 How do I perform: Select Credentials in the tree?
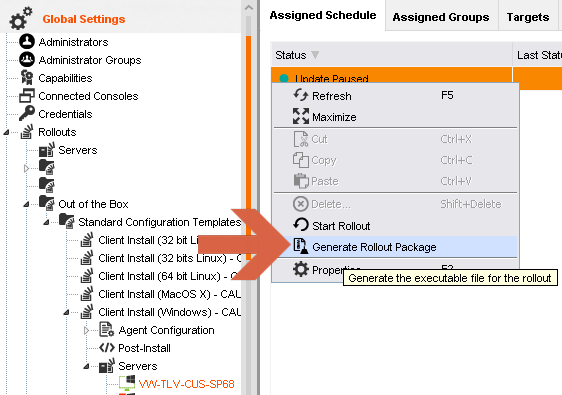65,114
